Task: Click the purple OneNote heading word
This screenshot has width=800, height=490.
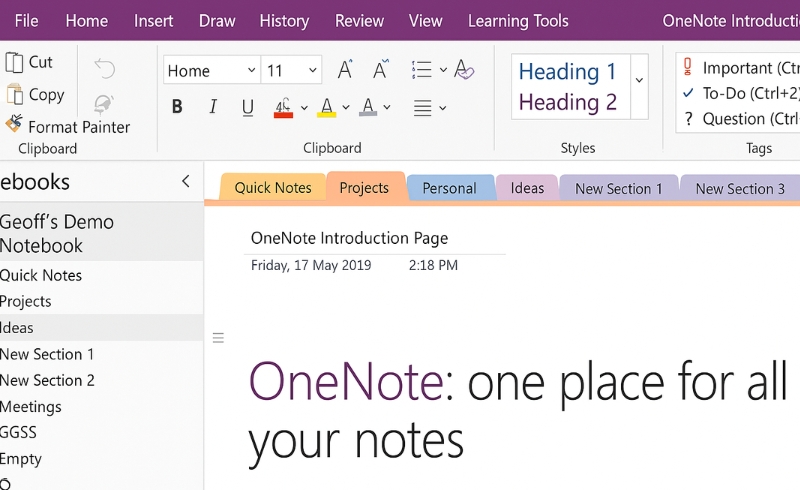Action: coord(346,381)
